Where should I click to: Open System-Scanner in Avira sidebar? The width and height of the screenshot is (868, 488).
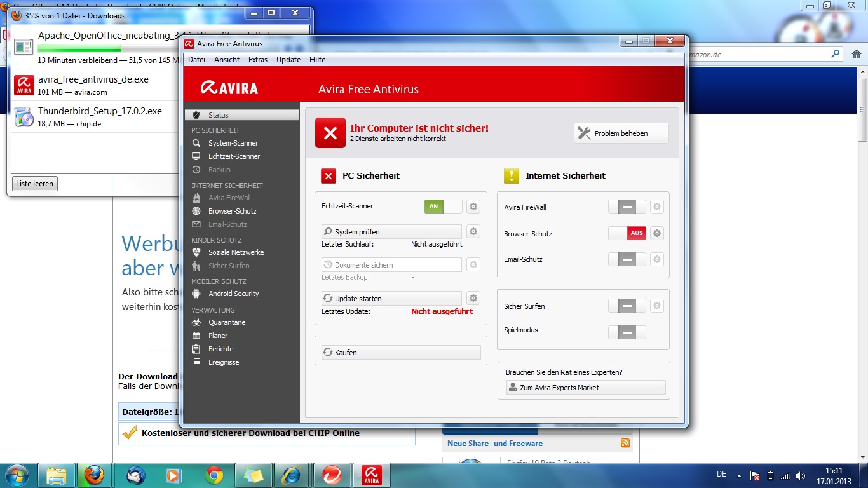point(233,143)
